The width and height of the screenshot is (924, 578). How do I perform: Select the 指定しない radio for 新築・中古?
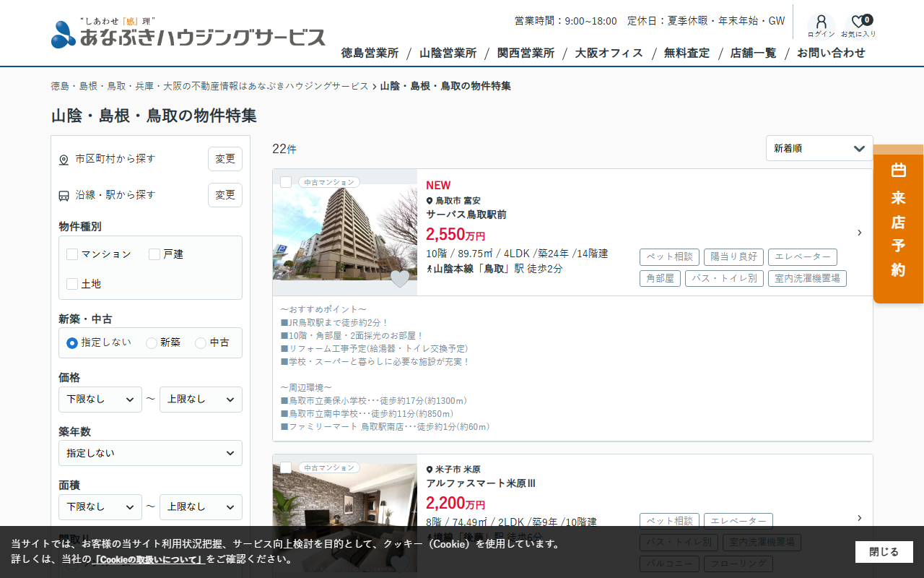pos(72,343)
